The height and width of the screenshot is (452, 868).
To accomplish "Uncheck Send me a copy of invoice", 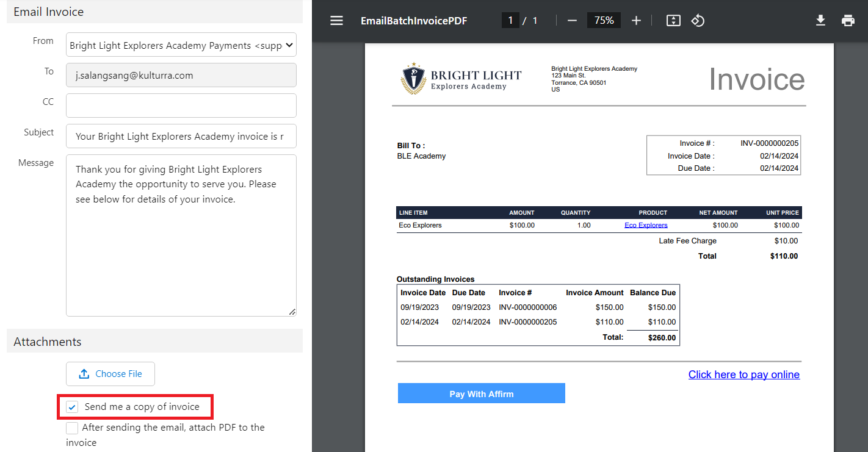I will [x=73, y=407].
